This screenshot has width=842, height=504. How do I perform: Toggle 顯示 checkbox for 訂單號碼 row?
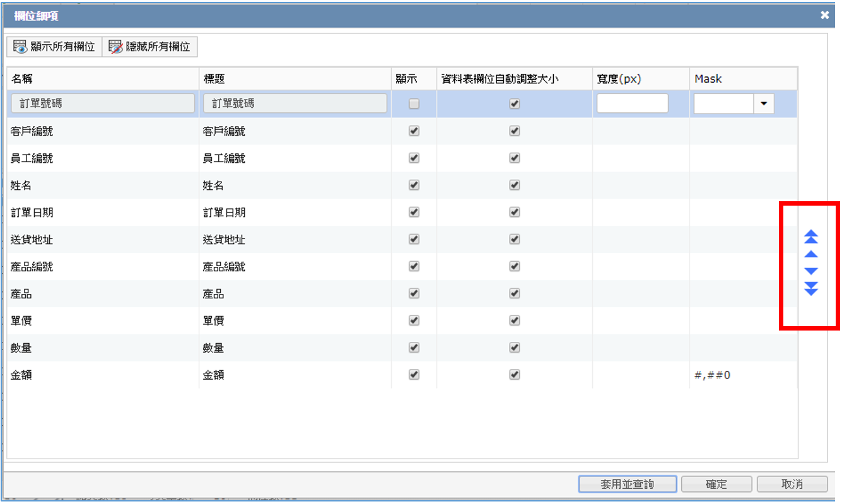[414, 104]
